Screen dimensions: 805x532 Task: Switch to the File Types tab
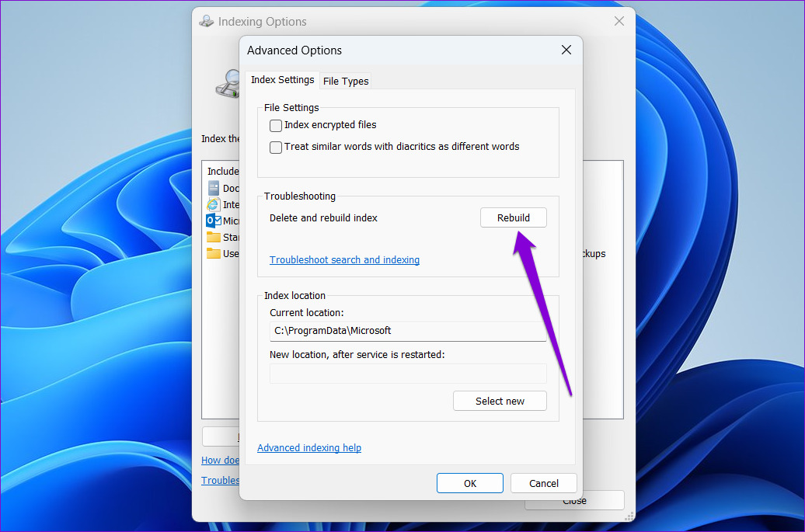coord(346,81)
